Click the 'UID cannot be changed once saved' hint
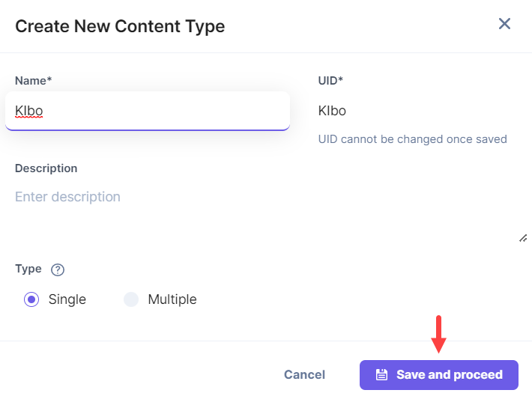The width and height of the screenshot is (532, 402). tap(412, 139)
